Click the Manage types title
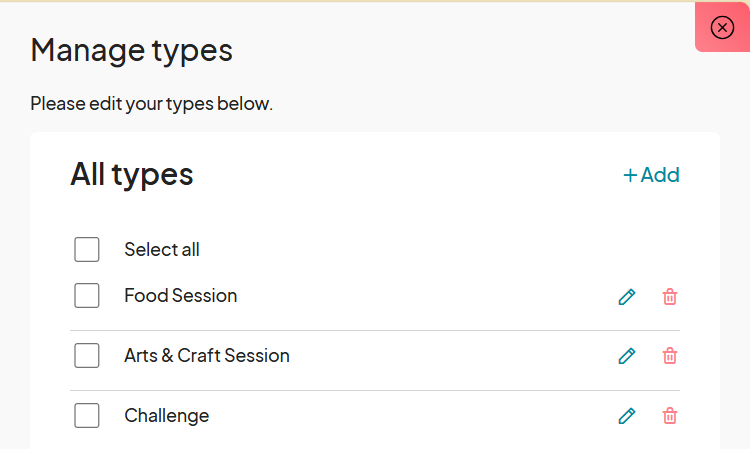 131,50
